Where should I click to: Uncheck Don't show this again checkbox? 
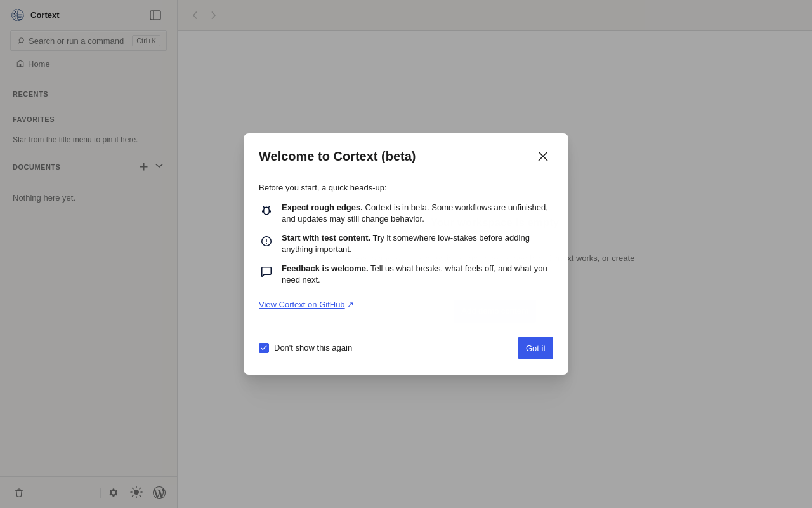tap(264, 348)
